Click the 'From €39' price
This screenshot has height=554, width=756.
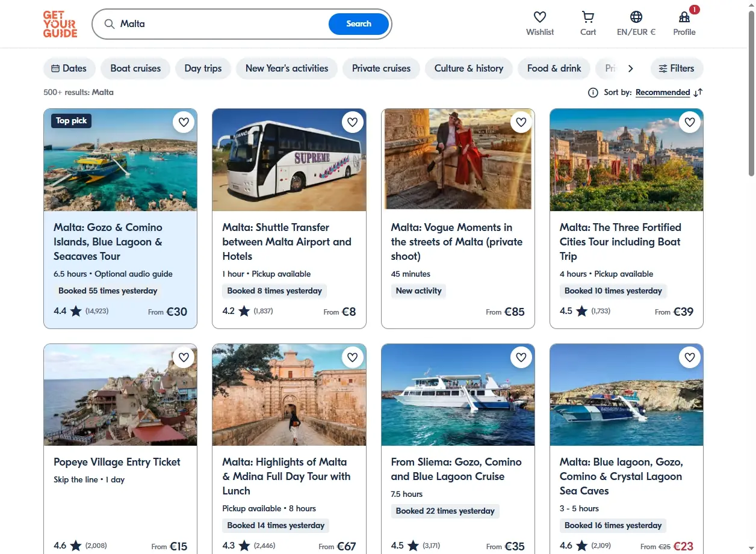pos(674,312)
